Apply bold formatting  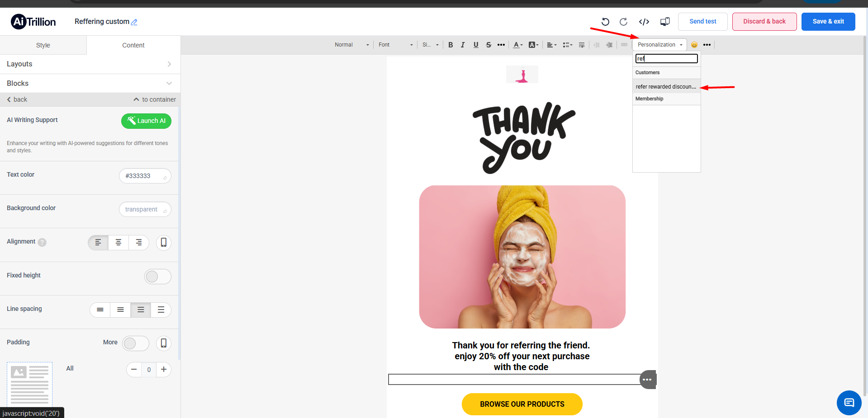point(451,45)
